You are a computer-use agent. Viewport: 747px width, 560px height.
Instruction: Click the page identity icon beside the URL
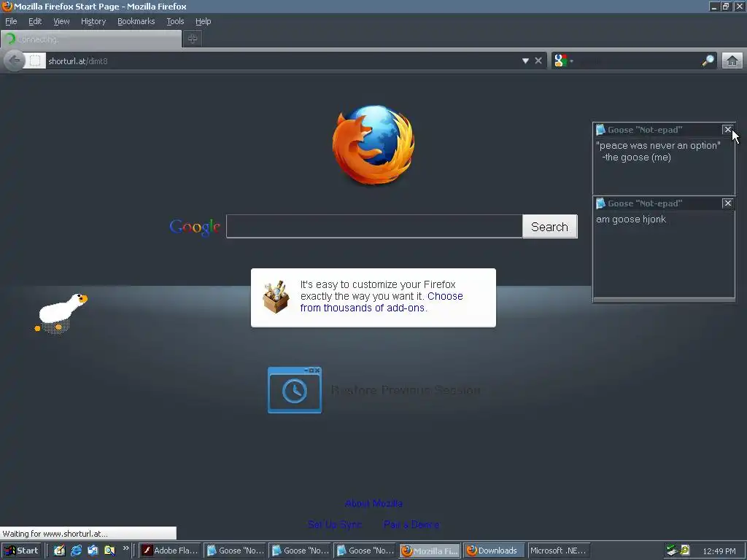35,61
